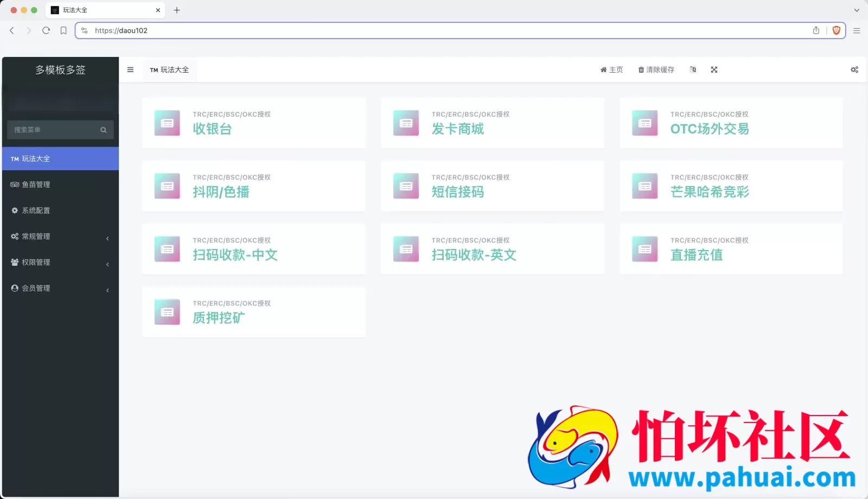Open the 短信接码 link
Image resolution: width=868 pixels, height=499 pixels.
pyautogui.click(x=457, y=192)
